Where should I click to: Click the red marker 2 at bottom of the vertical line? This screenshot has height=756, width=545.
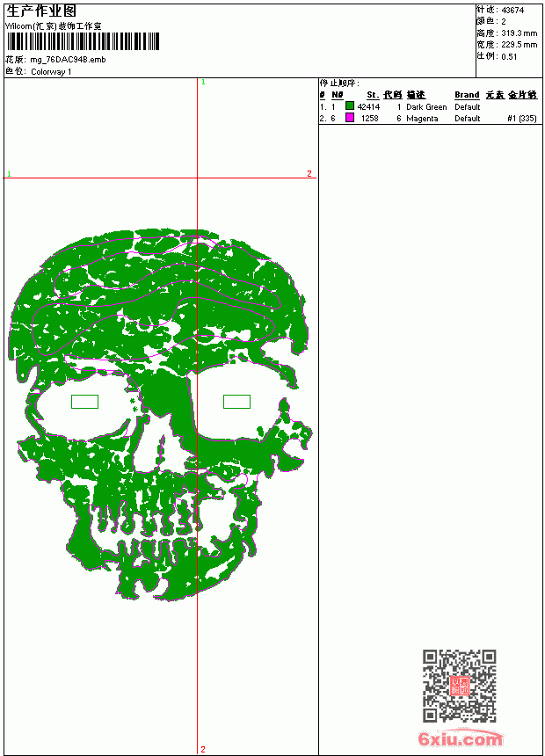(203, 749)
